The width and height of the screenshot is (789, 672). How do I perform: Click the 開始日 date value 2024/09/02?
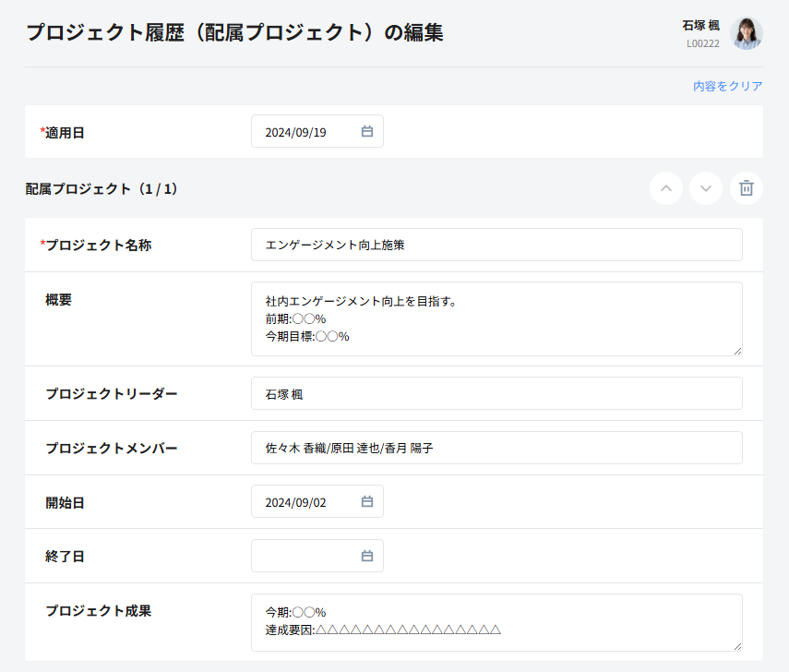click(296, 502)
